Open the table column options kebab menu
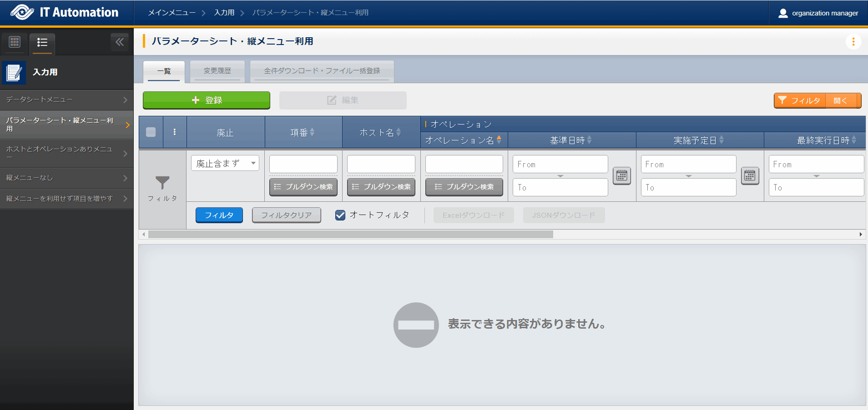Image resolution: width=868 pixels, height=410 pixels. pyautogui.click(x=175, y=132)
